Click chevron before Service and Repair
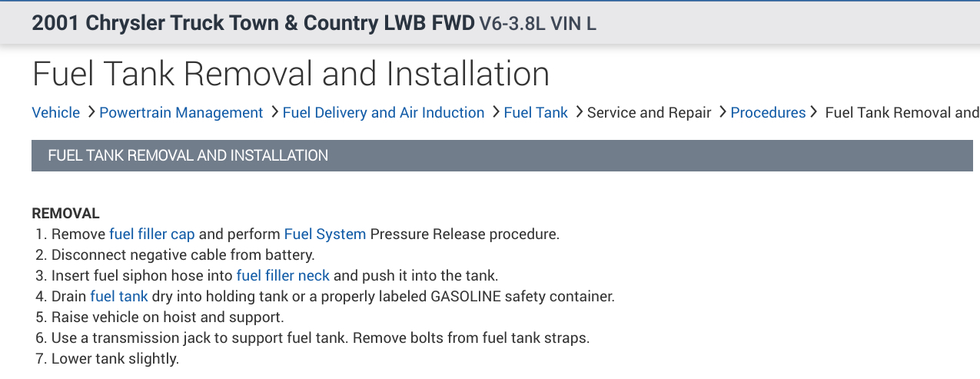 click(x=578, y=112)
